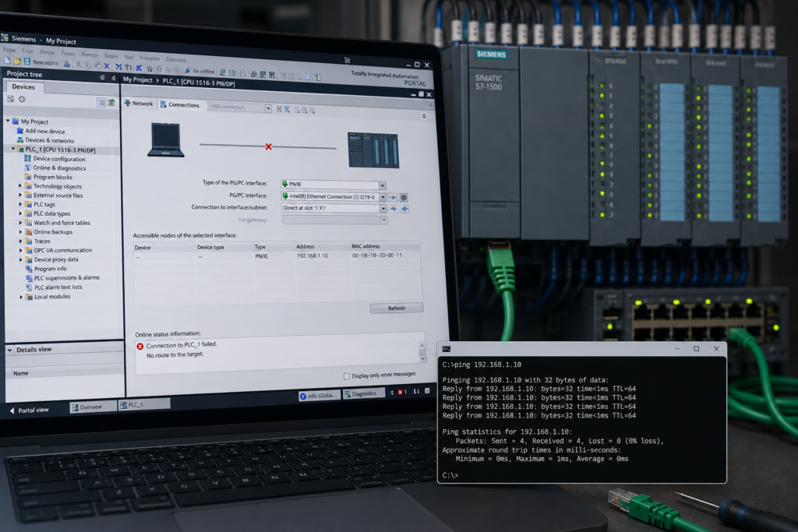Open the PLC_1 tab in bottom bar

144,405
